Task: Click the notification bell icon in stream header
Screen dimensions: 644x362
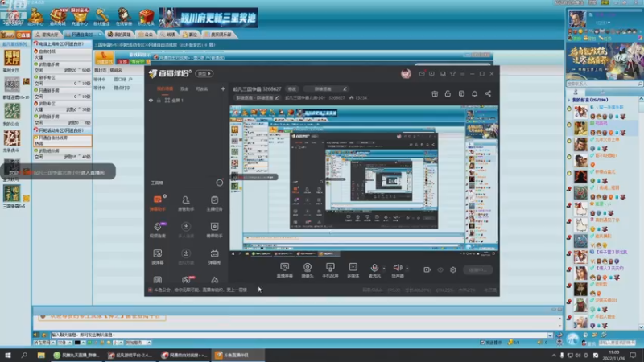Action: click(x=474, y=93)
